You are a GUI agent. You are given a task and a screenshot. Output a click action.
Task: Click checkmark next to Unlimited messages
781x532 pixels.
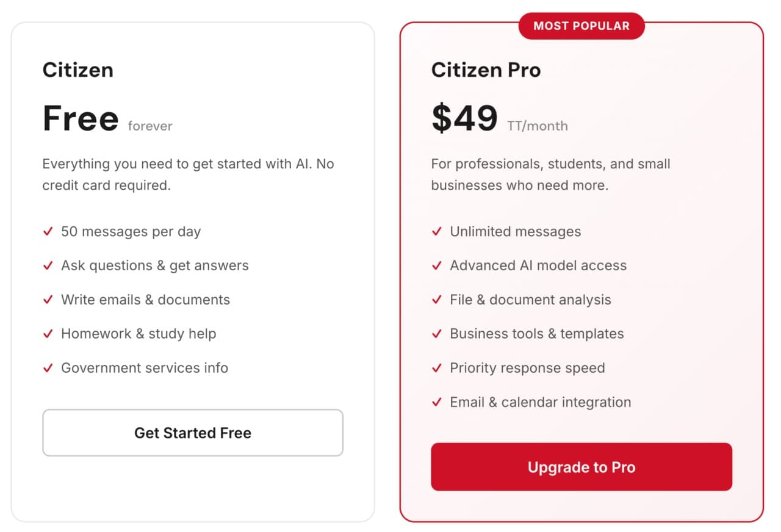436,232
